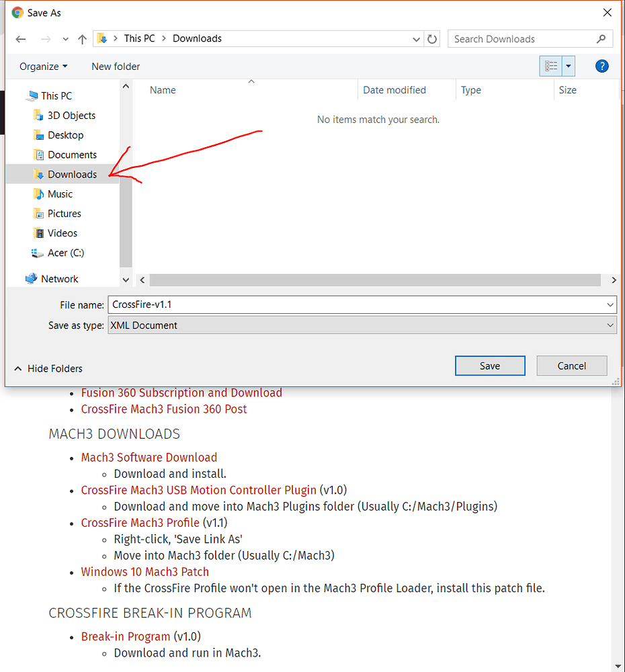This screenshot has height=672, width=625.
Task: Click the Up one level arrow
Action: coord(82,39)
